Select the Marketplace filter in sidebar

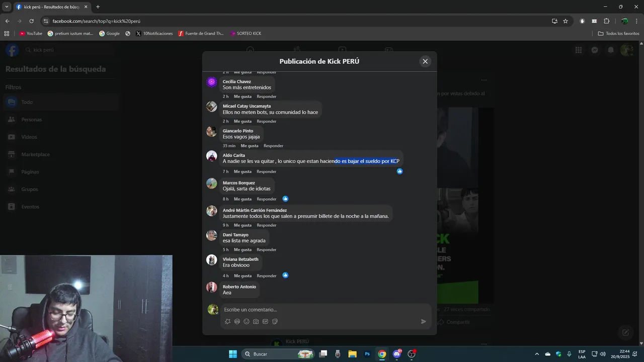click(x=60, y=154)
